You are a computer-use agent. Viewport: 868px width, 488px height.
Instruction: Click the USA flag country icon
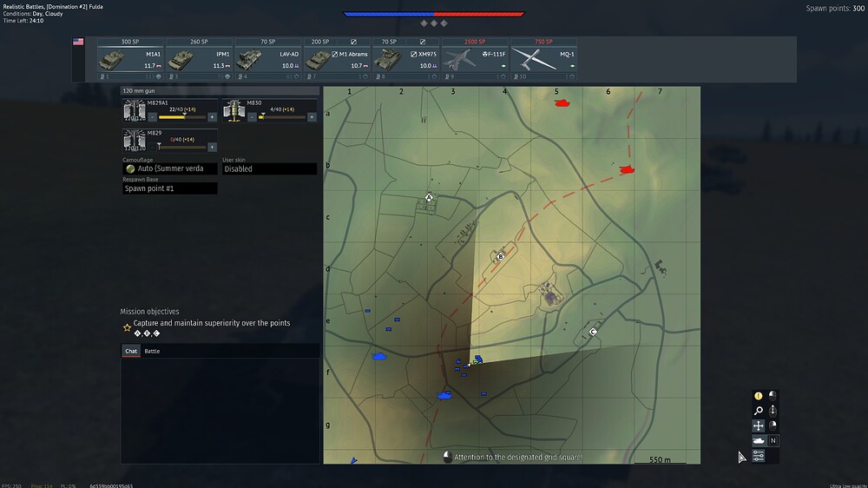78,42
